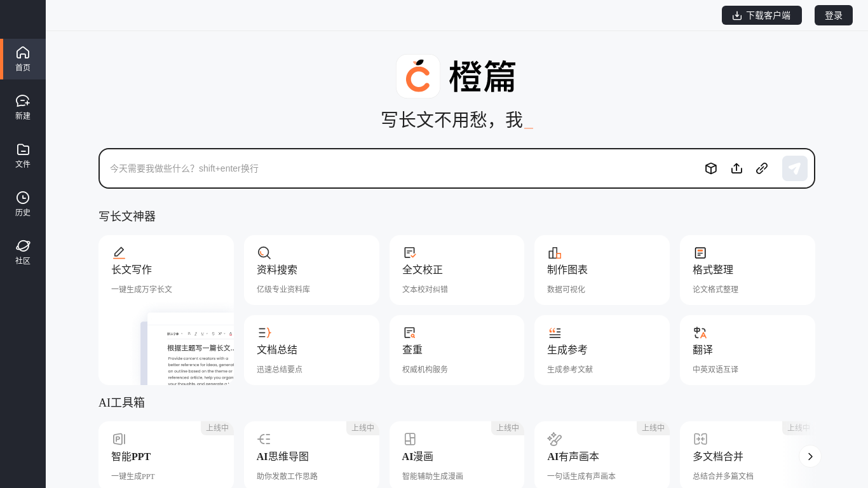Click the AI思维导图 icon

pyautogui.click(x=264, y=439)
